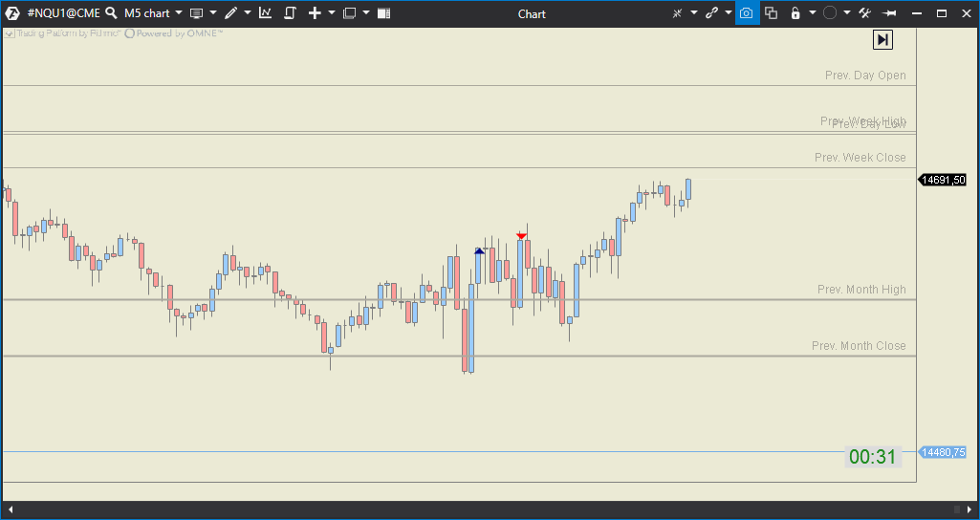Click the Prev. Month High level label
Screen dimensions: 980x520
861,290
